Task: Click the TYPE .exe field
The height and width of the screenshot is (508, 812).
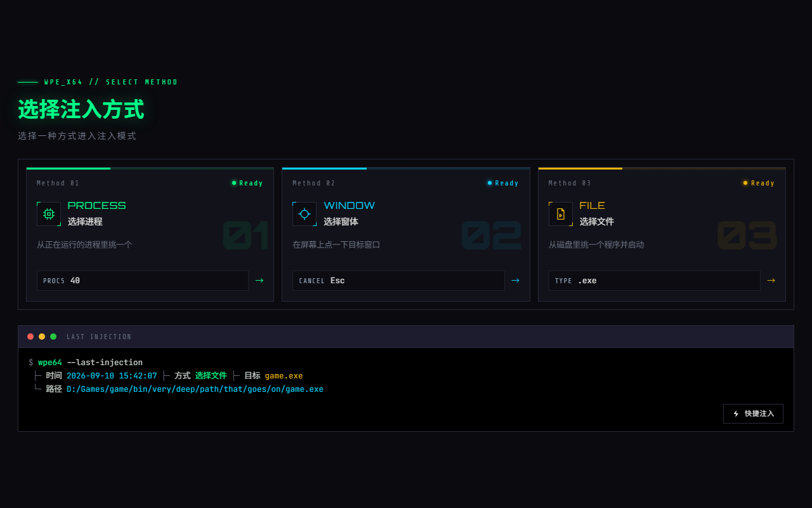Action: tap(654, 281)
